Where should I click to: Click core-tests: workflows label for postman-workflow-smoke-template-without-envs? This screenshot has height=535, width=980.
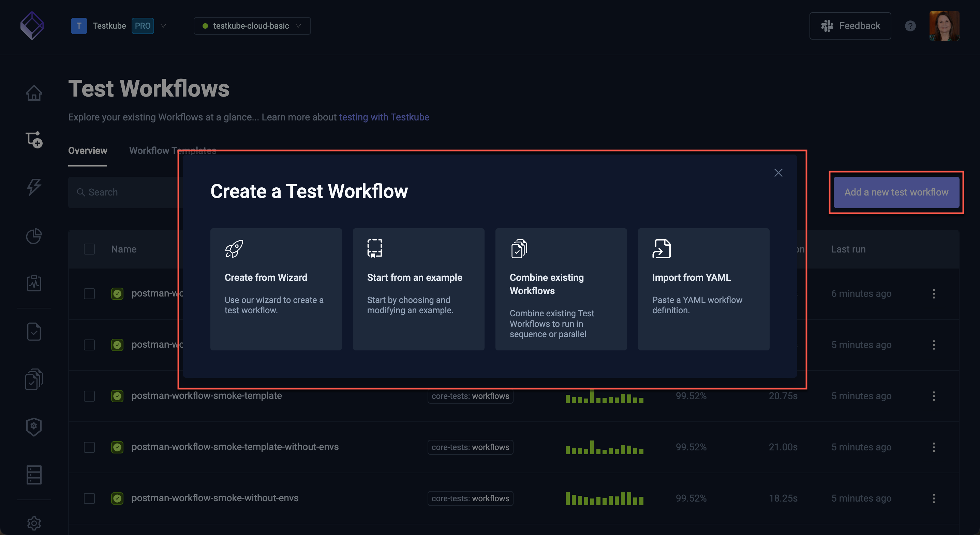470,447
